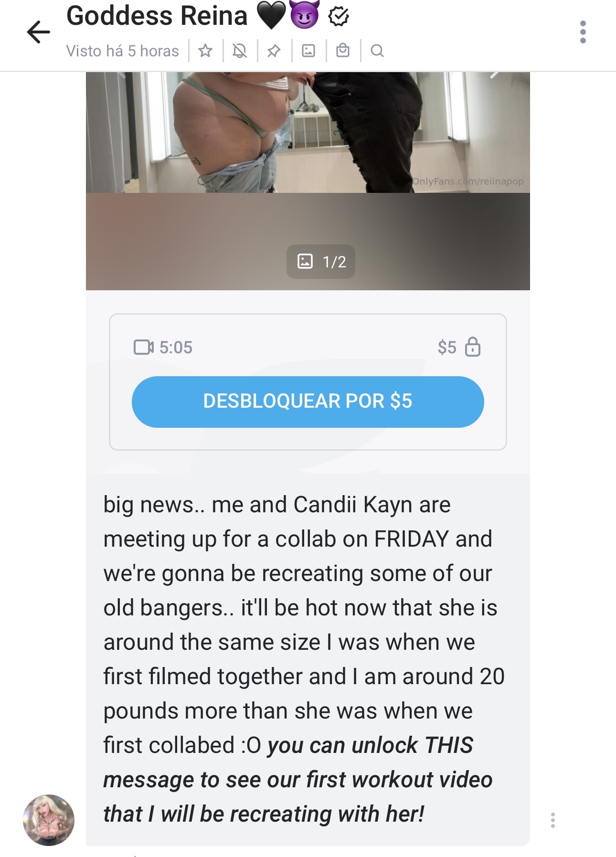Viewport: 616px width, 857px height.
Task: Pin this conversation using pin icon
Action: tap(274, 51)
